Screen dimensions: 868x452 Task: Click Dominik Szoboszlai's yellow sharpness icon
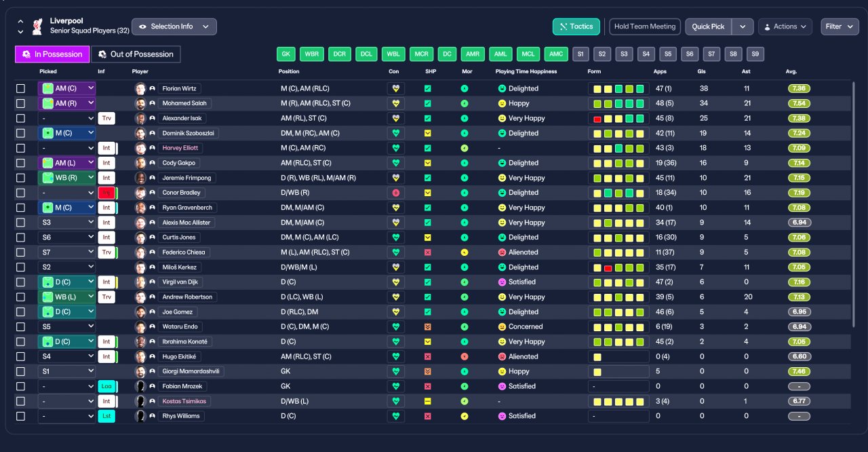(428, 133)
